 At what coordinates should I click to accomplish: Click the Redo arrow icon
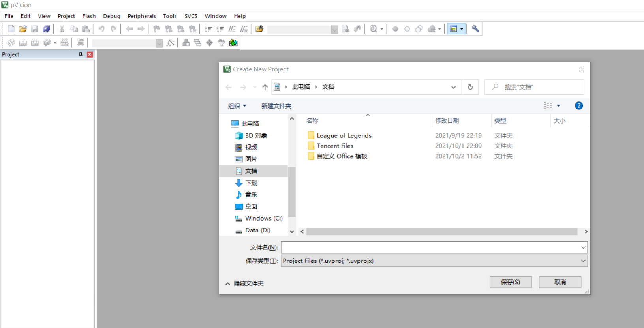(x=113, y=29)
